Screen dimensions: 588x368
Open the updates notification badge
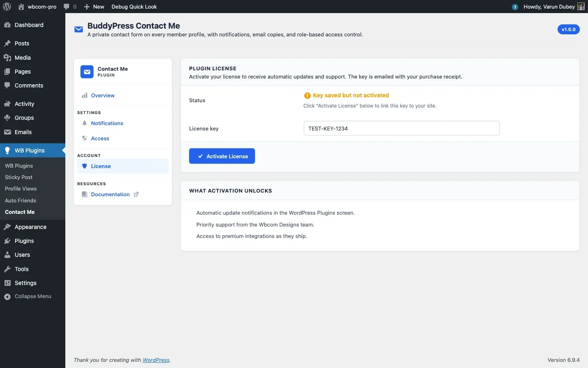(x=515, y=7)
